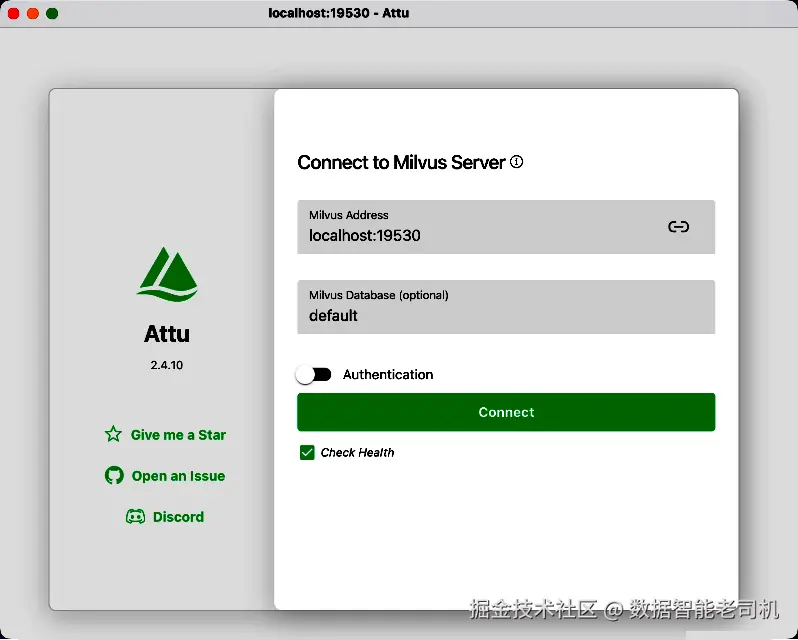Toggle the Authentication switch
Screen dimensions: 798x640
pyautogui.click(x=314, y=374)
